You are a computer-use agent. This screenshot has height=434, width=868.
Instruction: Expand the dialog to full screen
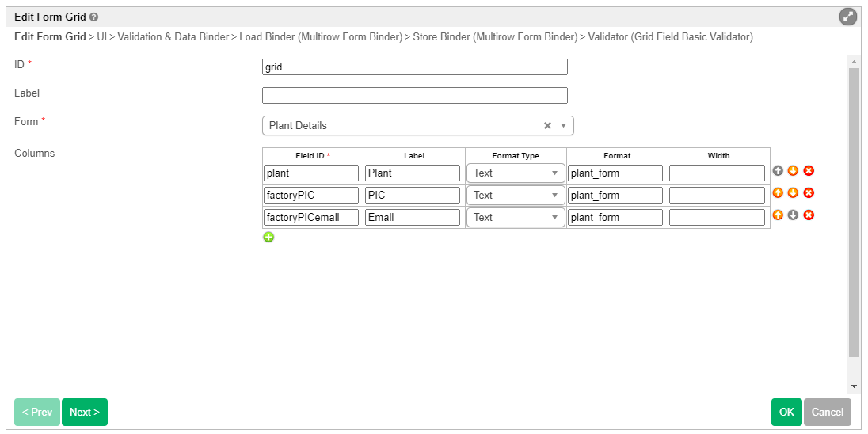click(x=847, y=17)
